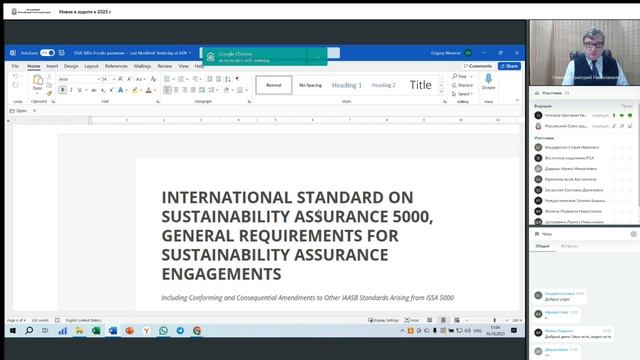640x360 pixels.
Task: Open Excel from the taskbar
Action: 96,331
